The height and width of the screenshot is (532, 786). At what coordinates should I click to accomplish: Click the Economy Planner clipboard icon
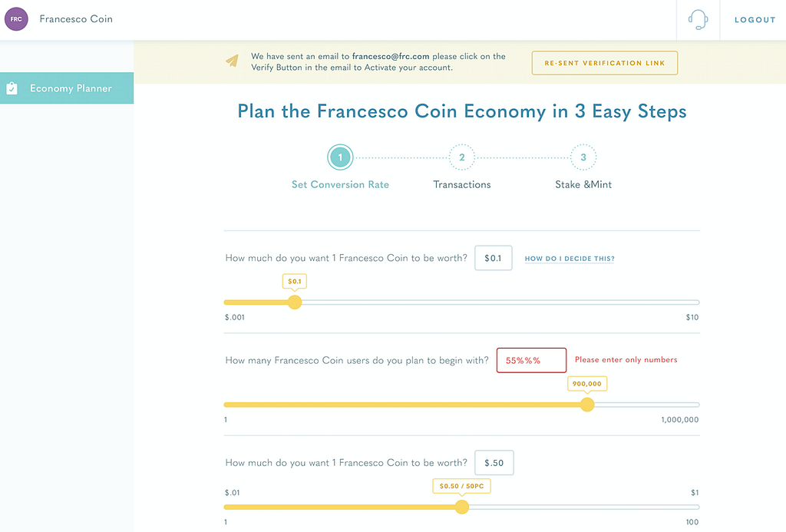12,88
